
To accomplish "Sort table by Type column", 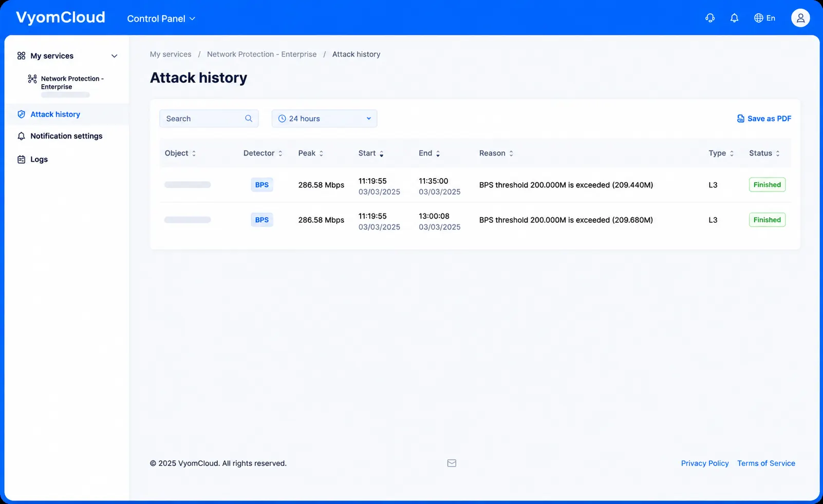I will pyautogui.click(x=721, y=153).
